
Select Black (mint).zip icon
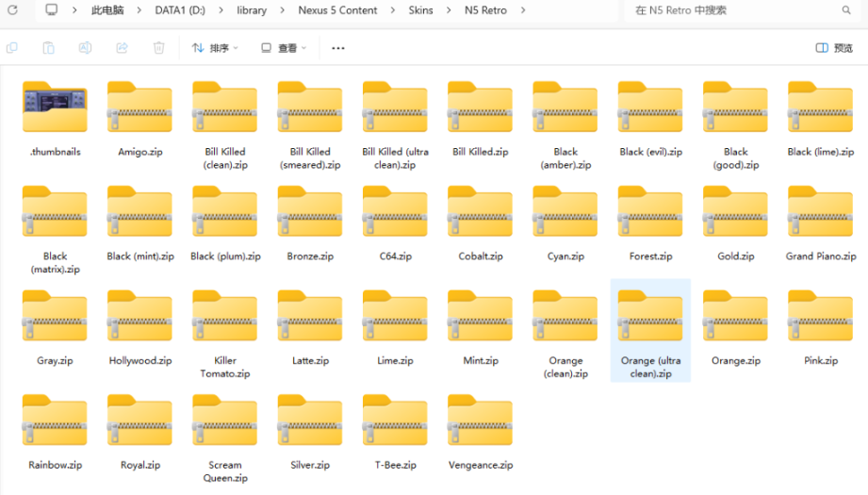click(x=140, y=211)
